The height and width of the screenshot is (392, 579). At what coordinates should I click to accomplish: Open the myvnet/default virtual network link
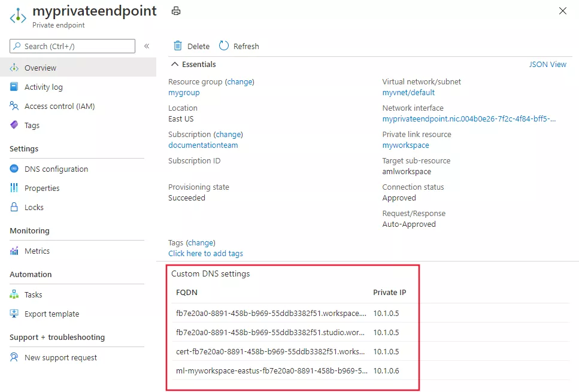408,92
